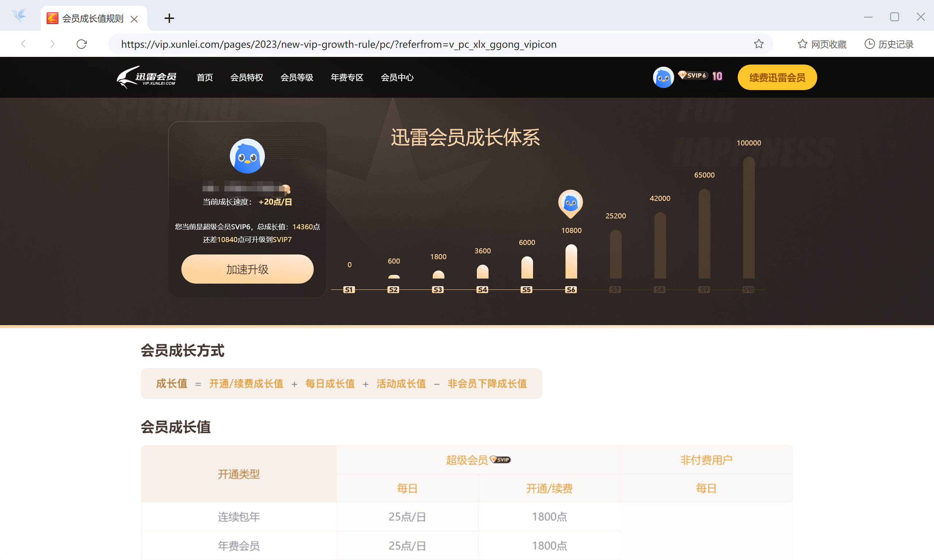
Task: Click the S7 level marker
Action: coord(615,290)
